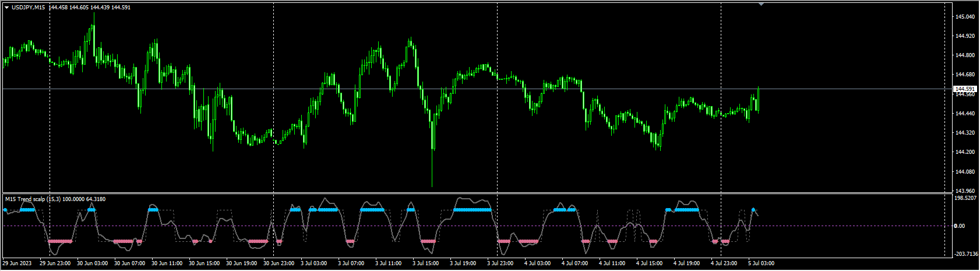Click the USDJPY,M15 chart title
The height and width of the screenshot is (271, 980).
point(29,8)
